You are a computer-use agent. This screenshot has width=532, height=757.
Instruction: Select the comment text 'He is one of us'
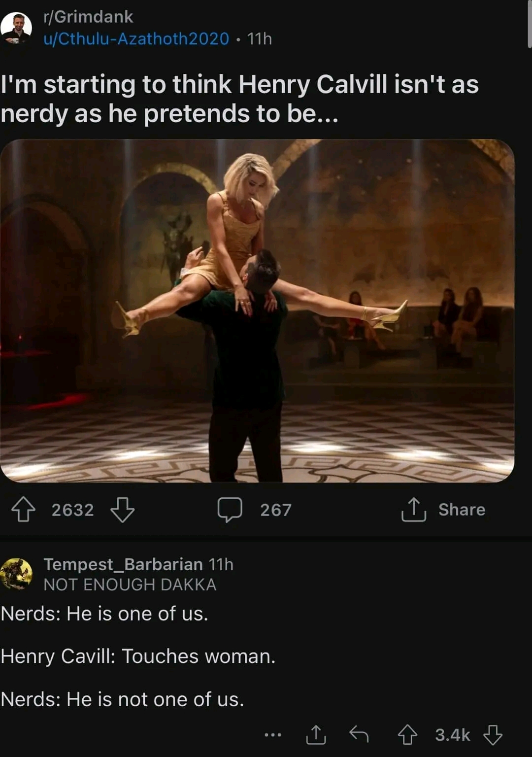(x=136, y=614)
